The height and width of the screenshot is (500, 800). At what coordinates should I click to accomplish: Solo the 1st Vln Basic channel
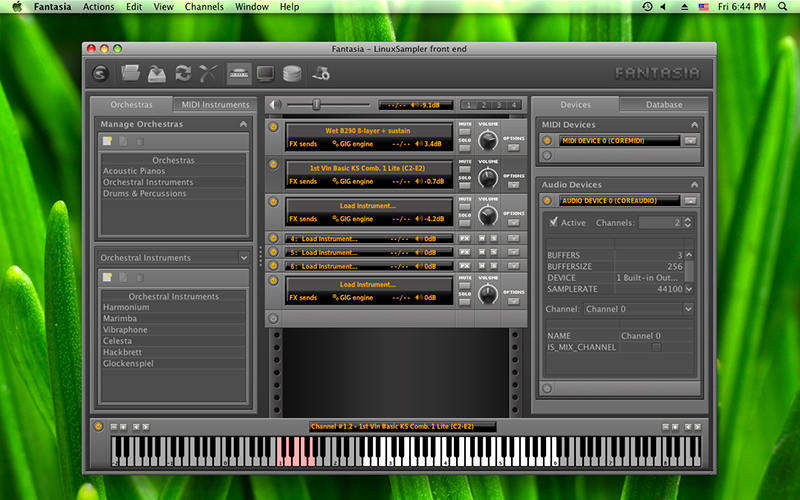pyautogui.click(x=464, y=185)
